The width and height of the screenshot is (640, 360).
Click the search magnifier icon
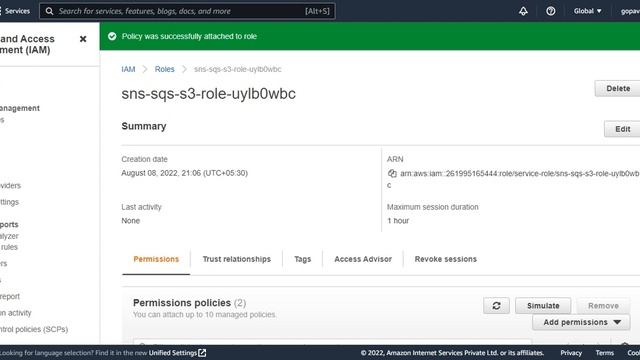[x=49, y=11]
